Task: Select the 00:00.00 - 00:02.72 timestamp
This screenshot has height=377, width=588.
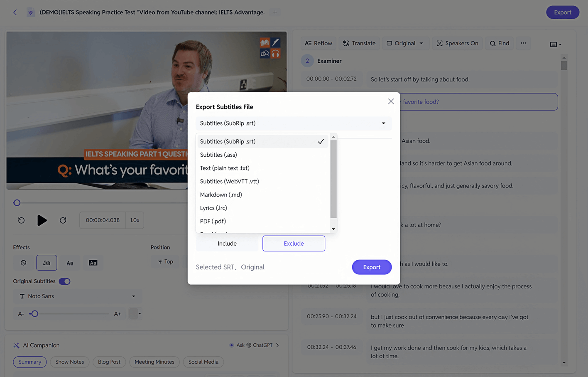Action: pyautogui.click(x=331, y=79)
